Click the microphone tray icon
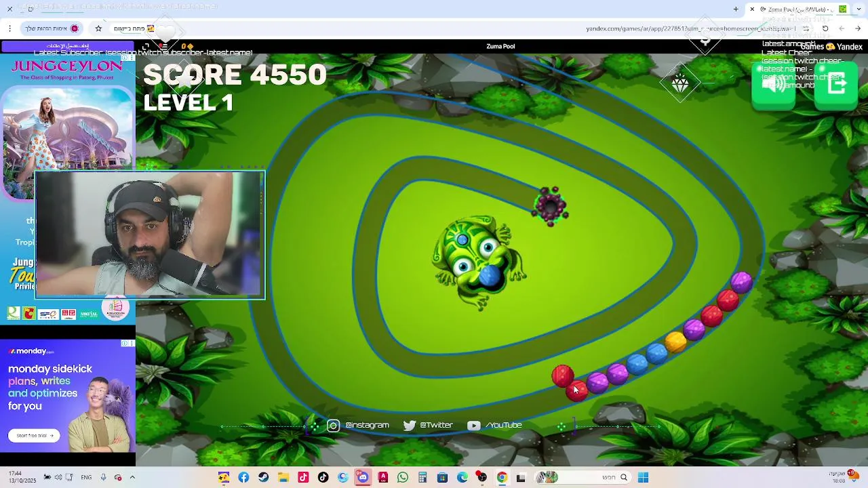868x488 pixels. pyautogui.click(x=103, y=477)
